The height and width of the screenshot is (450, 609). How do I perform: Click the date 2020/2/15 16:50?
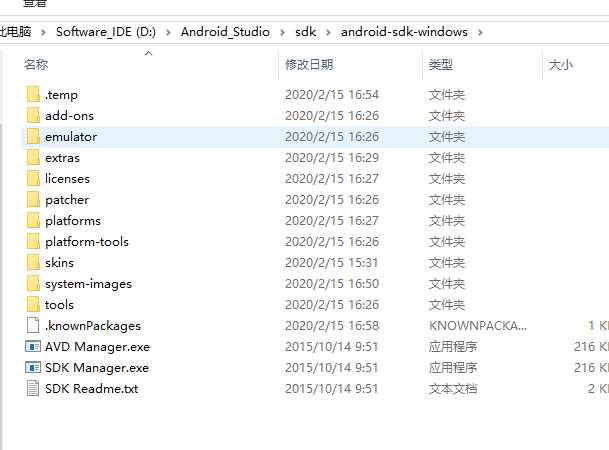pyautogui.click(x=332, y=283)
